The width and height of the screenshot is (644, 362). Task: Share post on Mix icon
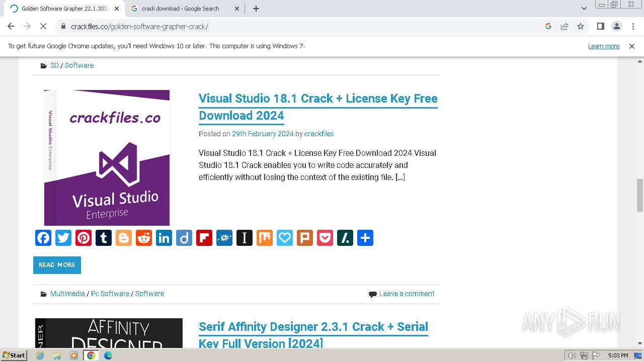(x=265, y=238)
